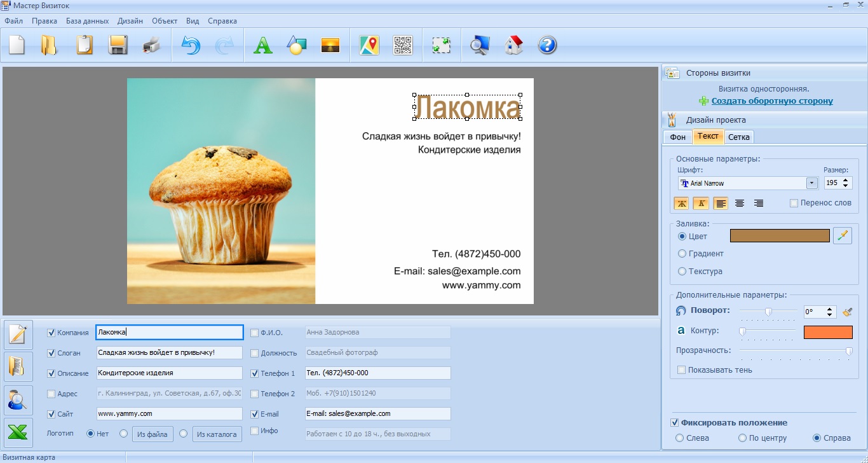Pick fill color with eyedropper icon
The width and height of the screenshot is (868, 463).
coord(843,236)
